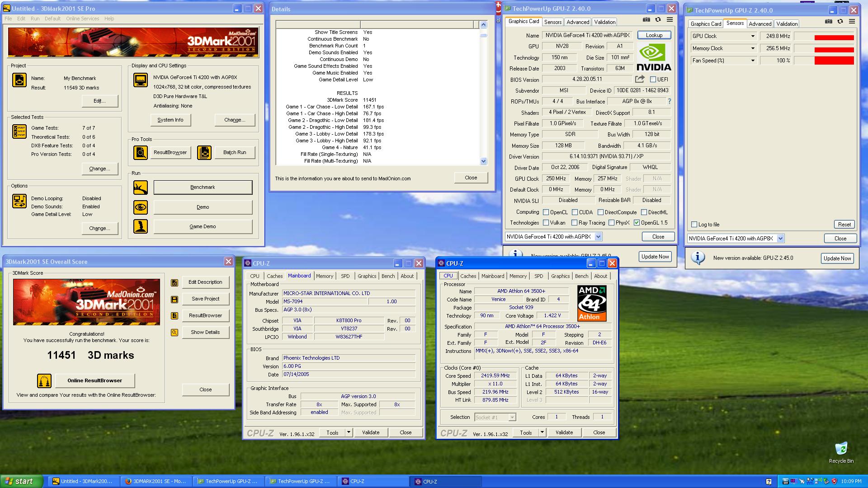The height and width of the screenshot is (488, 868).
Task: Click refresh icon in GPU-Z Sensors window
Action: 840,21
